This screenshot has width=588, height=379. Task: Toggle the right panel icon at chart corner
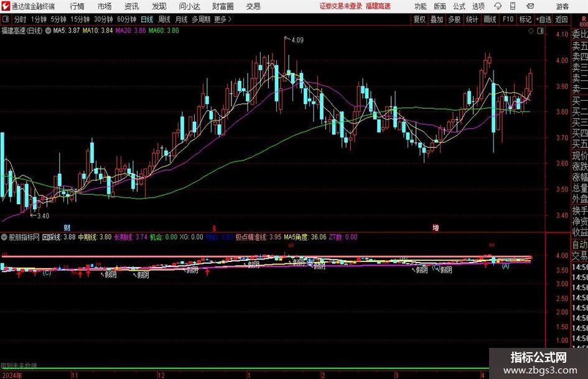540,31
